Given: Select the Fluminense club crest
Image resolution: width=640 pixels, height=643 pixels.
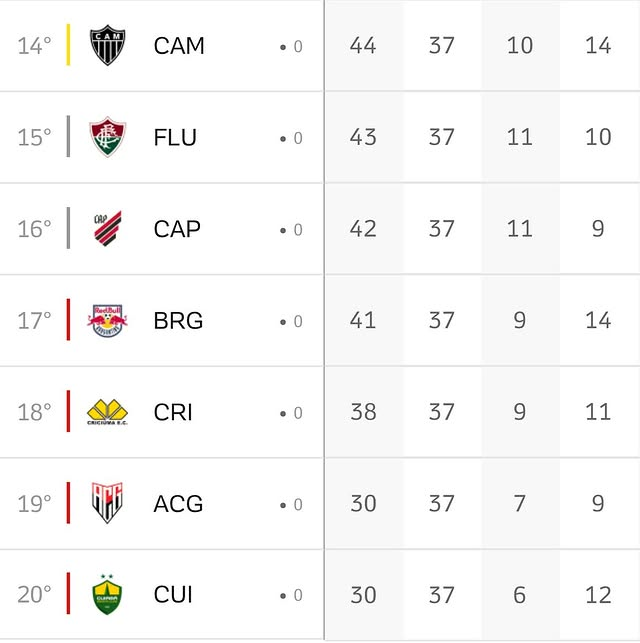Looking at the screenshot, I should 107,137.
